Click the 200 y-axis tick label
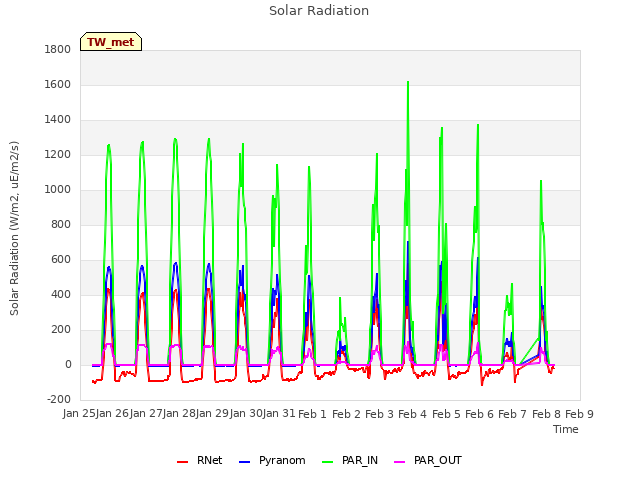The height and width of the screenshot is (480, 640). 61,330
